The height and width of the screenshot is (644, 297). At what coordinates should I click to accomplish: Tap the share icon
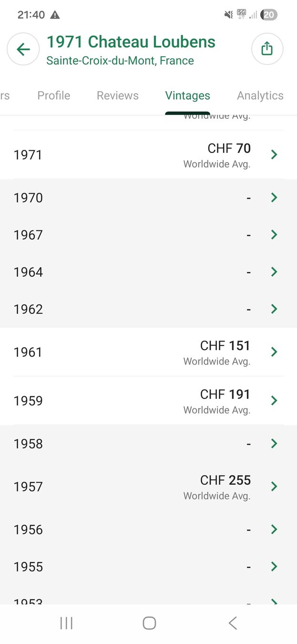point(267,49)
